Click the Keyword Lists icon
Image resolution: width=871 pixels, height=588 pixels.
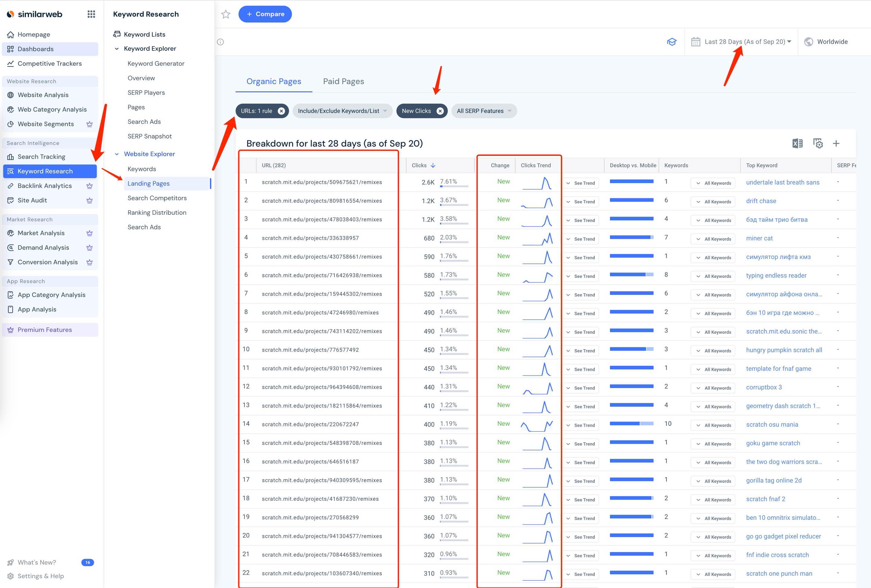pyautogui.click(x=117, y=34)
